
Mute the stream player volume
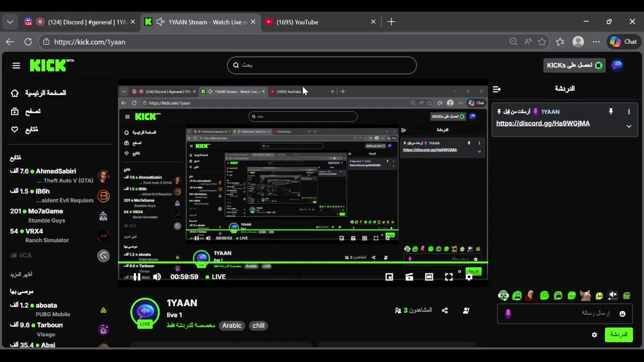pos(157,277)
